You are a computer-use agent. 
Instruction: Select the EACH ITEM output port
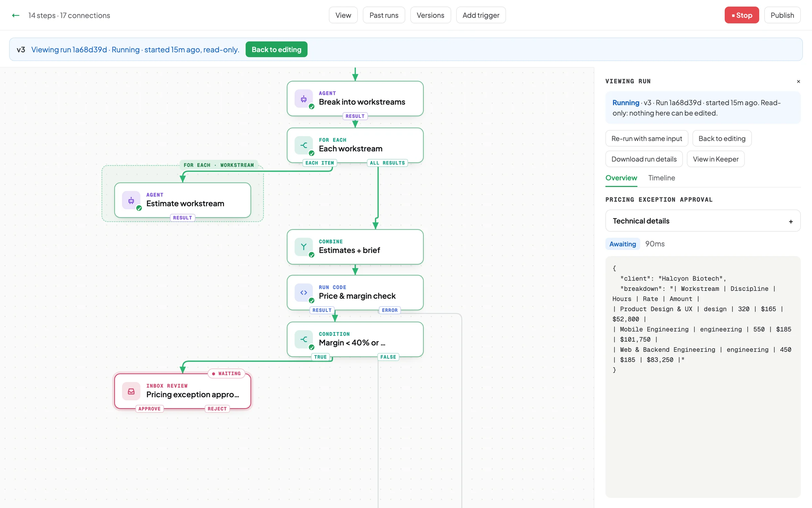point(319,163)
